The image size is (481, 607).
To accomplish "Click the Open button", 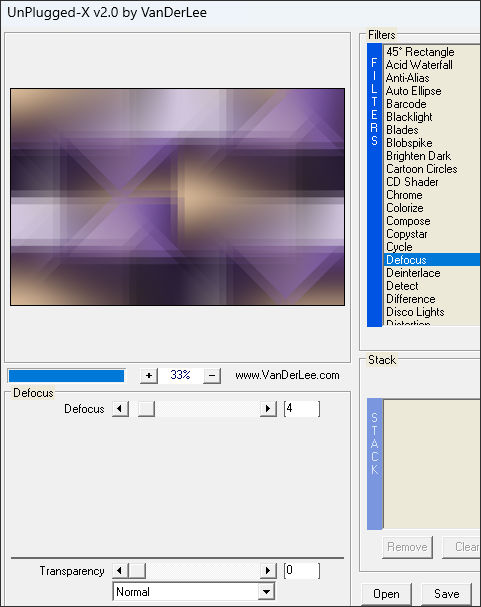I will tap(386, 594).
